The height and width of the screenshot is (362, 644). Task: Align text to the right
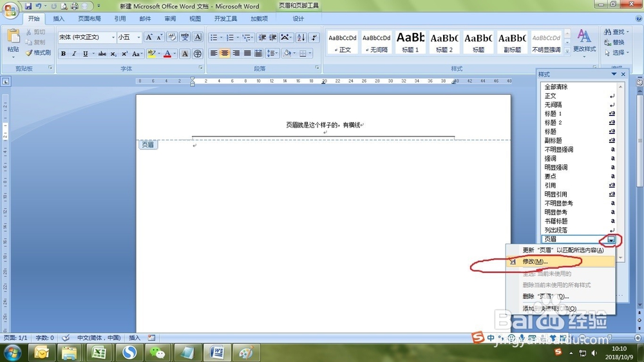point(236,53)
